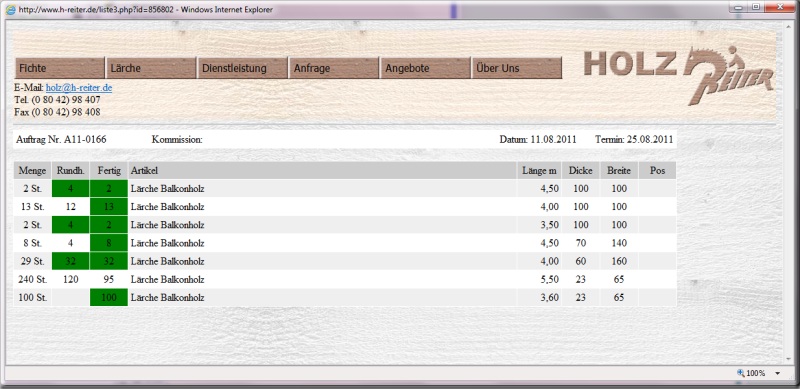The image size is (800, 389).
Task: Click the Auftrag Nr. A11-0166 text
Action: point(61,139)
